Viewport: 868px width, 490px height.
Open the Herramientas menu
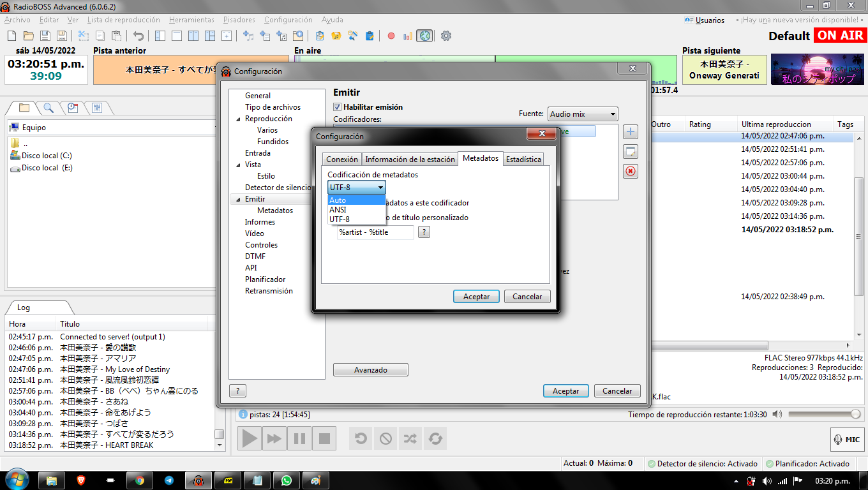pyautogui.click(x=191, y=20)
